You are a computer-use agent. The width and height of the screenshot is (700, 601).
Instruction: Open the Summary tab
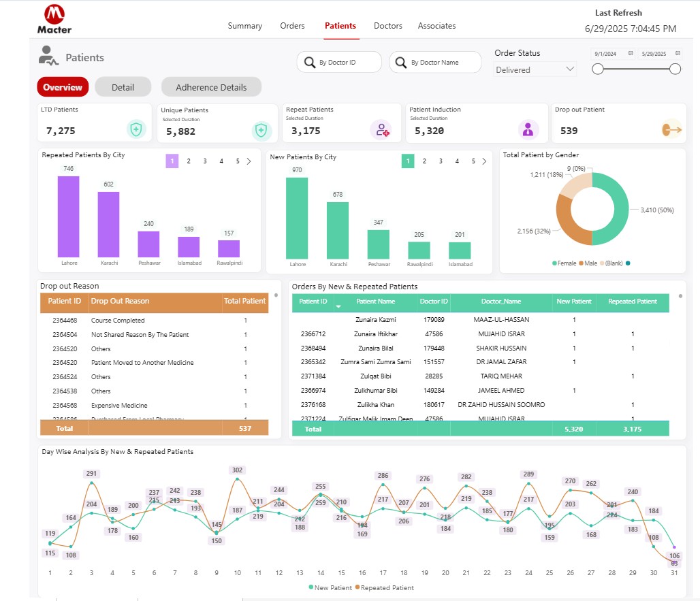[245, 26]
